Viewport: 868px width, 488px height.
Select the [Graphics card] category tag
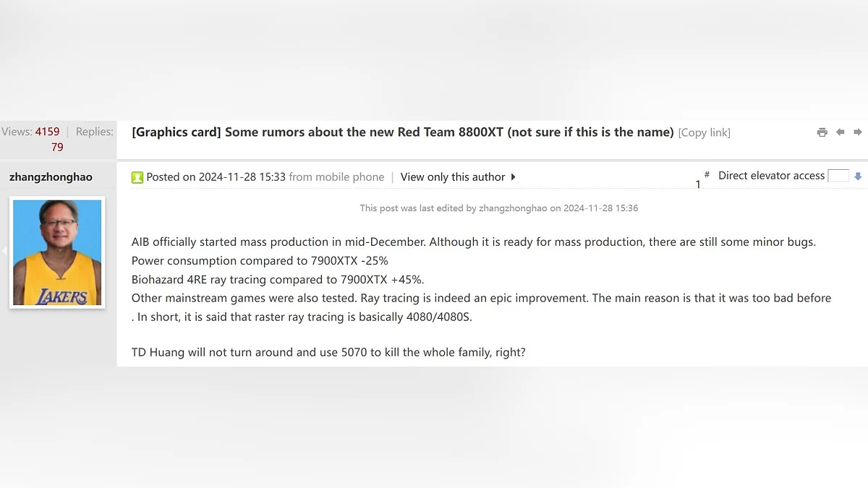pyautogui.click(x=176, y=132)
